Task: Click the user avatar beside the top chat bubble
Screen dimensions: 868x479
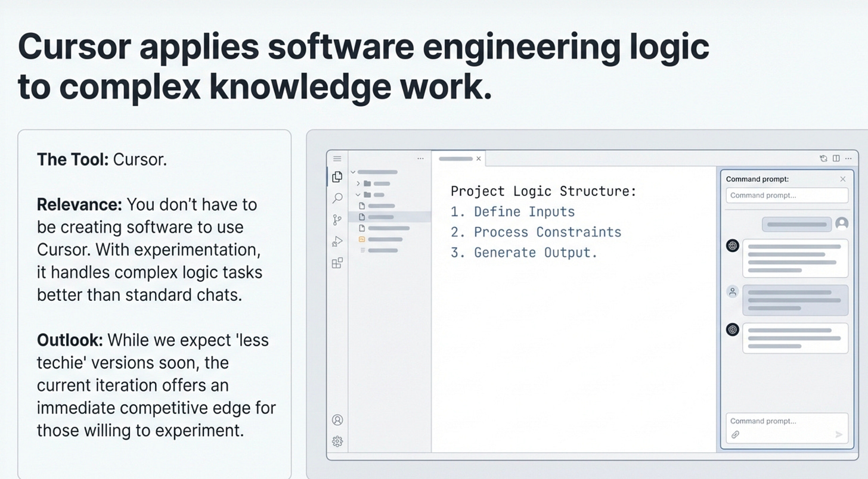Action: click(x=842, y=224)
